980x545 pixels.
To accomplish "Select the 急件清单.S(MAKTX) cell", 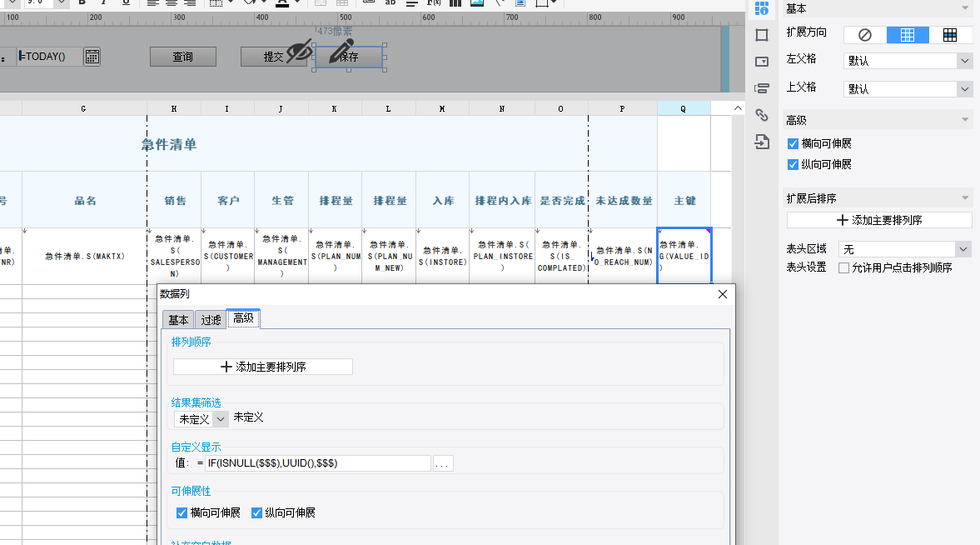I will click(x=84, y=256).
